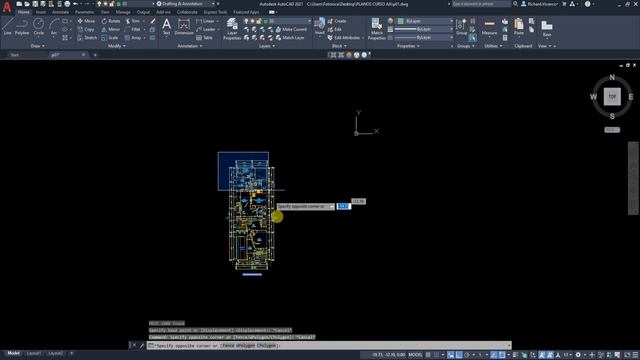Open the layer selection dropdown in Layers panel
Image resolution: width=640 pixels, height=360 pixels.
pyautogui.click(x=278, y=21)
